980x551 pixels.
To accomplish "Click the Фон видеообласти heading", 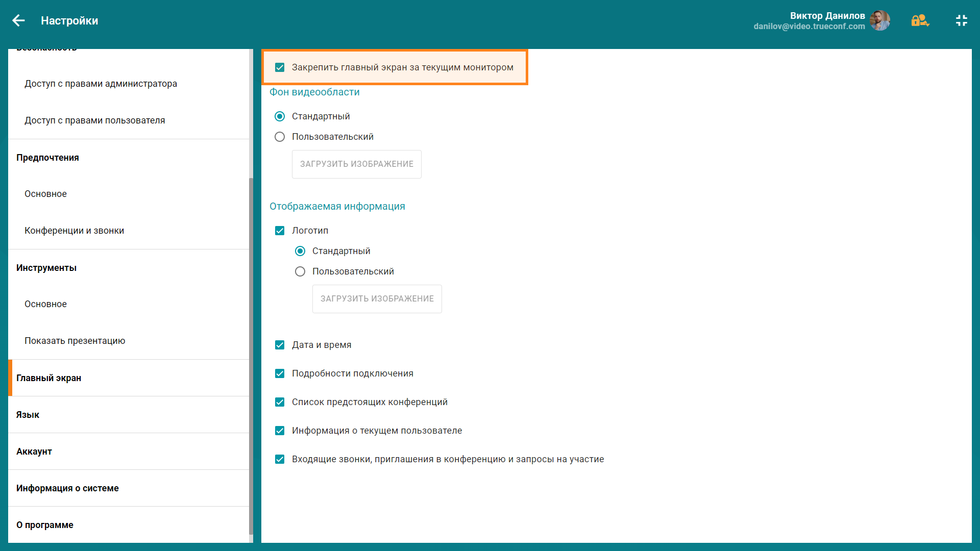I will pos(314,92).
